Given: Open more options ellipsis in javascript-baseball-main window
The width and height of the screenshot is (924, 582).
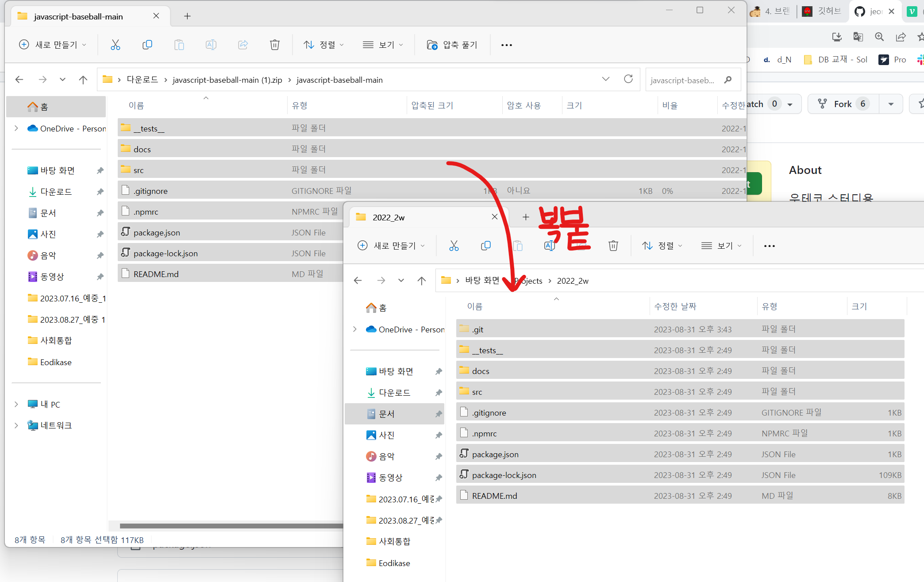Looking at the screenshot, I should (x=507, y=45).
